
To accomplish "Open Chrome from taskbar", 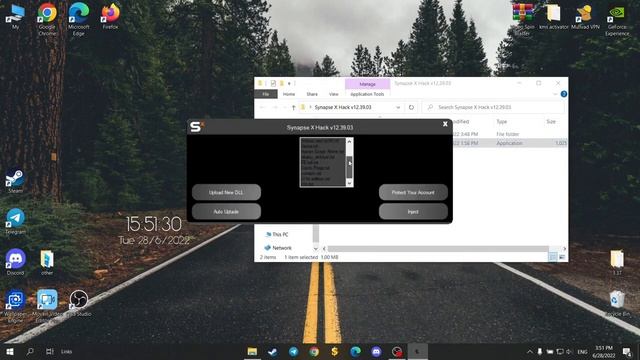I will coord(314,351).
